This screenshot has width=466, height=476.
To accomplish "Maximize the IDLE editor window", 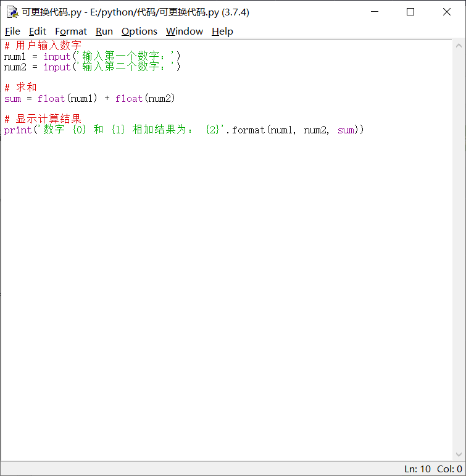I will tap(410, 12).
